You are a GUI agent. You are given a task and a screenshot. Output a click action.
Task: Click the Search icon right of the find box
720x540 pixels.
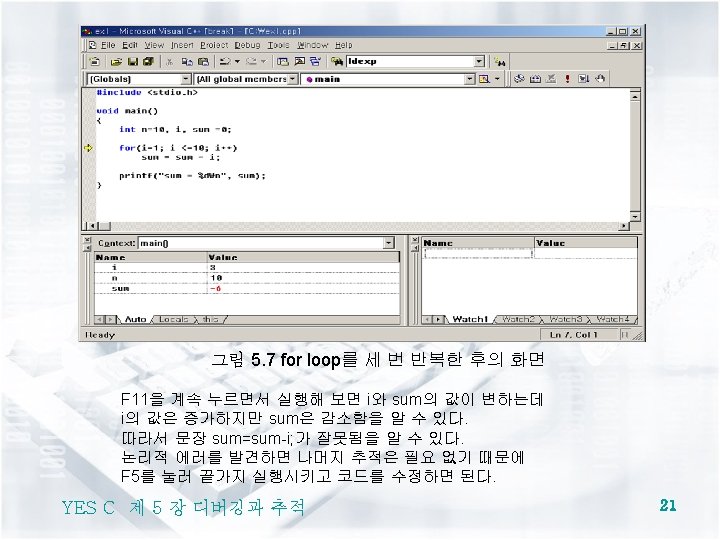tap(500, 62)
